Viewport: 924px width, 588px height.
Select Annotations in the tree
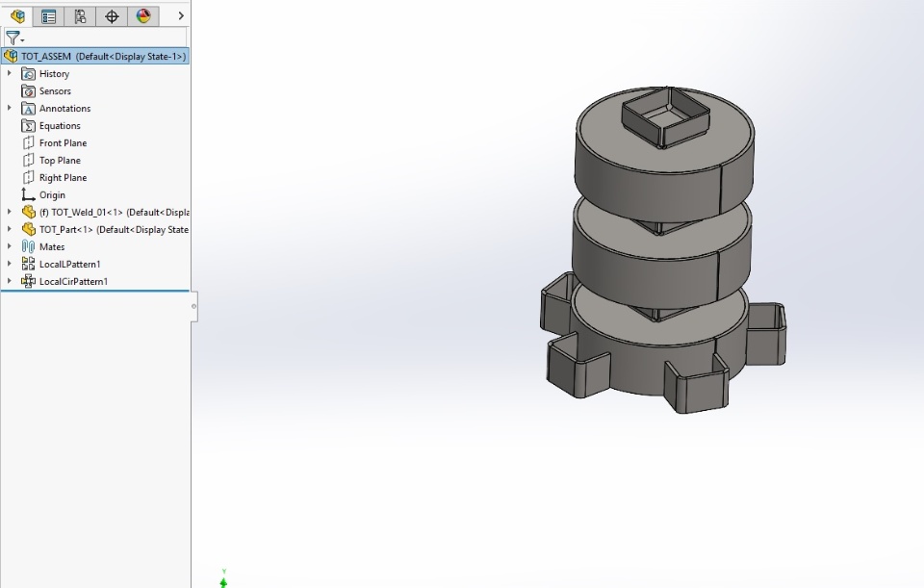point(64,109)
